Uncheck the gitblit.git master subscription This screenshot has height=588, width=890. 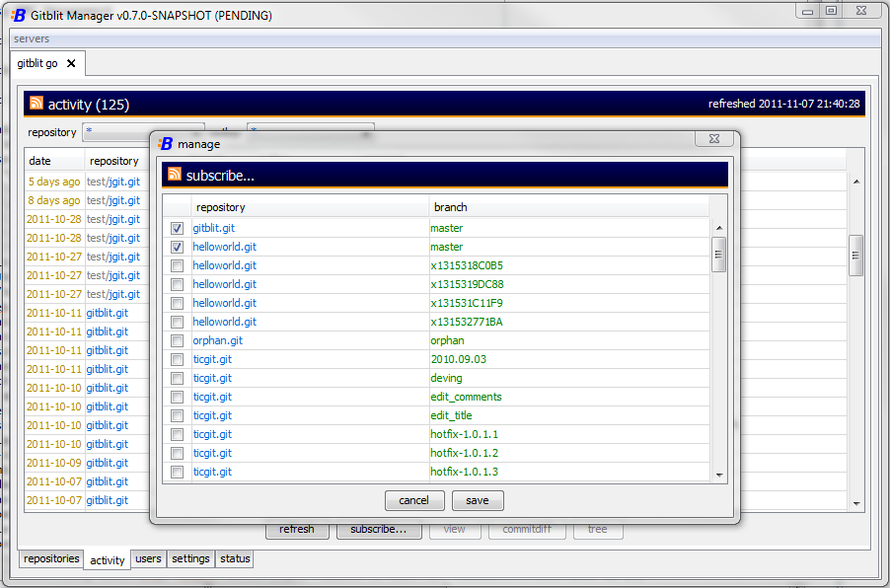(x=177, y=228)
